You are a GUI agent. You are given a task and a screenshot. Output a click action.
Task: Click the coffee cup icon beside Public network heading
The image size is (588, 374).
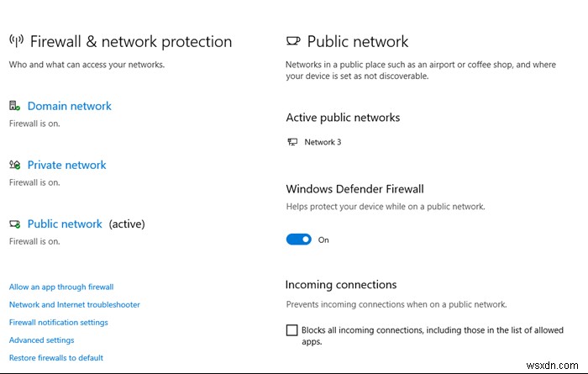coord(293,41)
